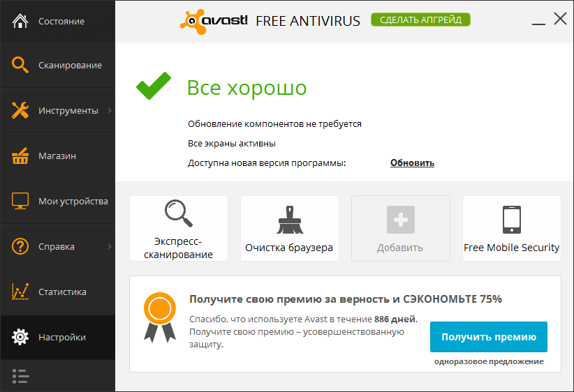The height and width of the screenshot is (392, 574).
Task: Click the FREE ANTIVIRUS title text
Action: tap(308, 21)
